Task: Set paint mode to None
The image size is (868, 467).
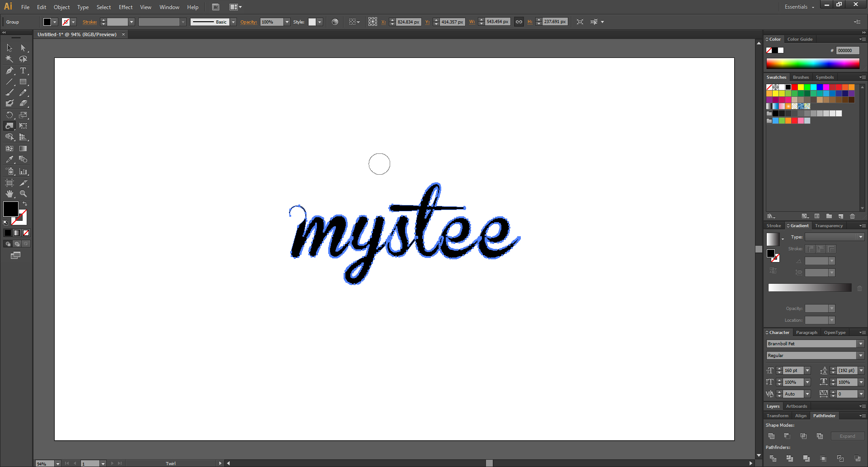Action: tap(26, 233)
